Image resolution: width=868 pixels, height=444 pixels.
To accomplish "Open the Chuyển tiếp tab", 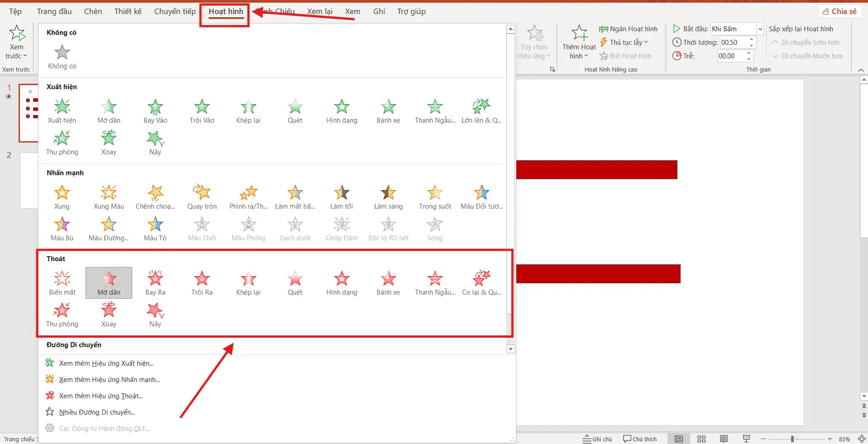I will [175, 11].
